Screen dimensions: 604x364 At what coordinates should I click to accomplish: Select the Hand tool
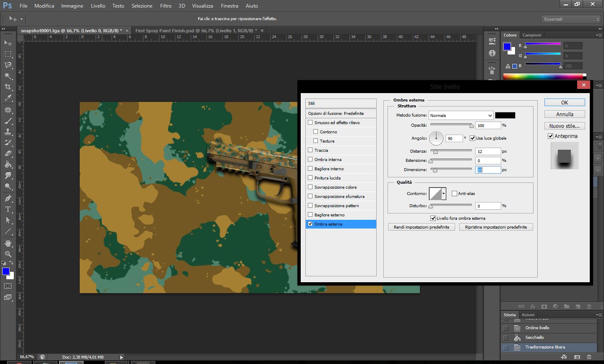(8, 243)
